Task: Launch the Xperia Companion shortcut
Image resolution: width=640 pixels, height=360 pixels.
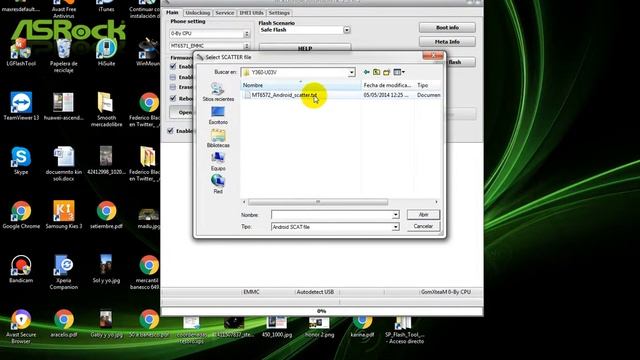Action: point(64,272)
